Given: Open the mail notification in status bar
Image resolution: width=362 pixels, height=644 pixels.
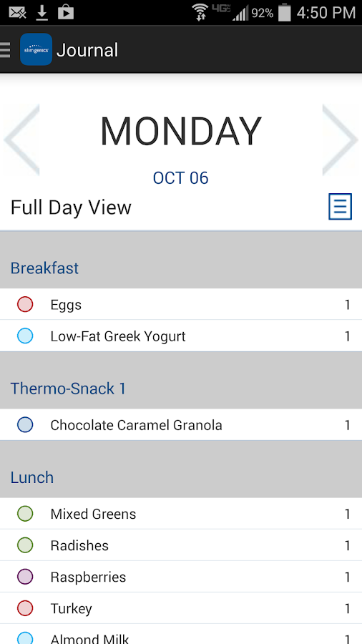Looking at the screenshot, I should pyautogui.click(x=18, y=13).
